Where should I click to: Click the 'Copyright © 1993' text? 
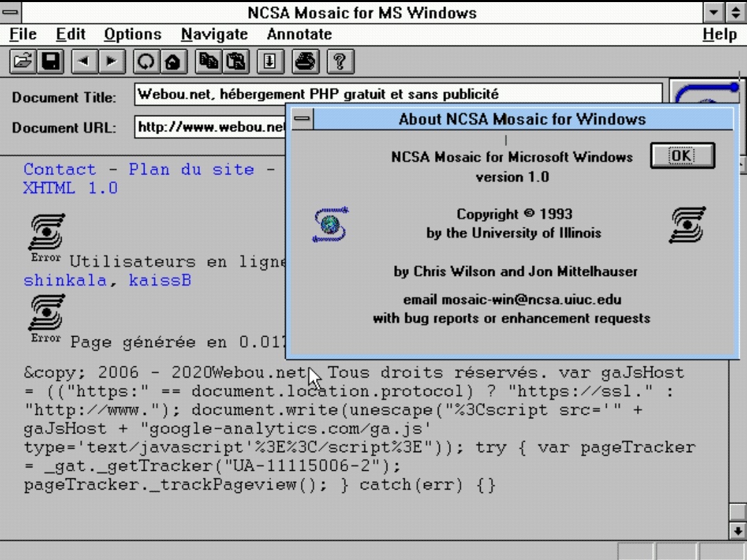click(x=514, y=214)
